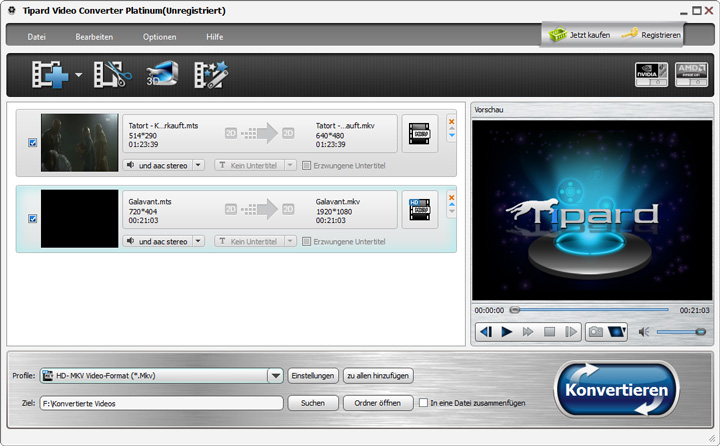Viewport: 720px width, 446px height.
Task: Open the Add File dropdown arrow
Action: [x=79, y=74]
